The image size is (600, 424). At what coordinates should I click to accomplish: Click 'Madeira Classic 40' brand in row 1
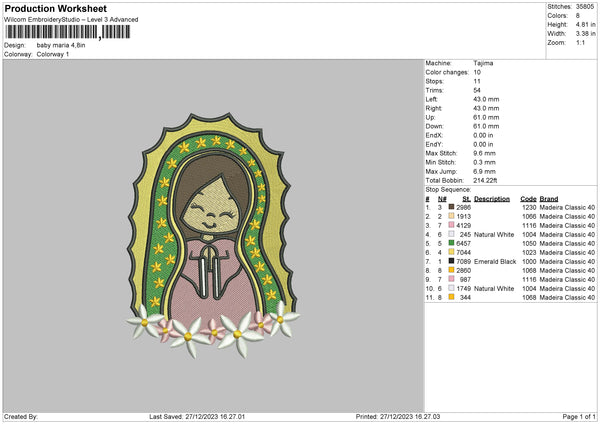click(567, 207)
